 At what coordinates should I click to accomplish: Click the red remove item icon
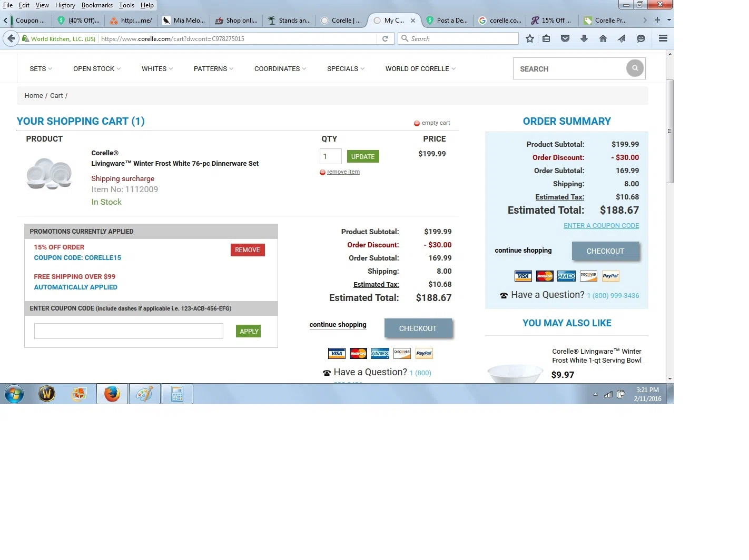tap(322, 172)
